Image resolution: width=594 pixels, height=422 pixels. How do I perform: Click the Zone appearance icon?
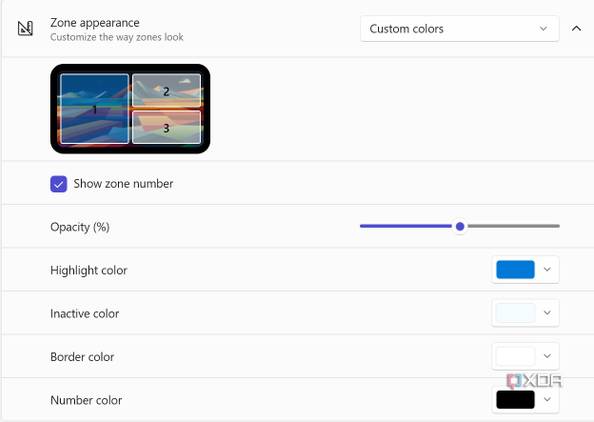[25, 28]
